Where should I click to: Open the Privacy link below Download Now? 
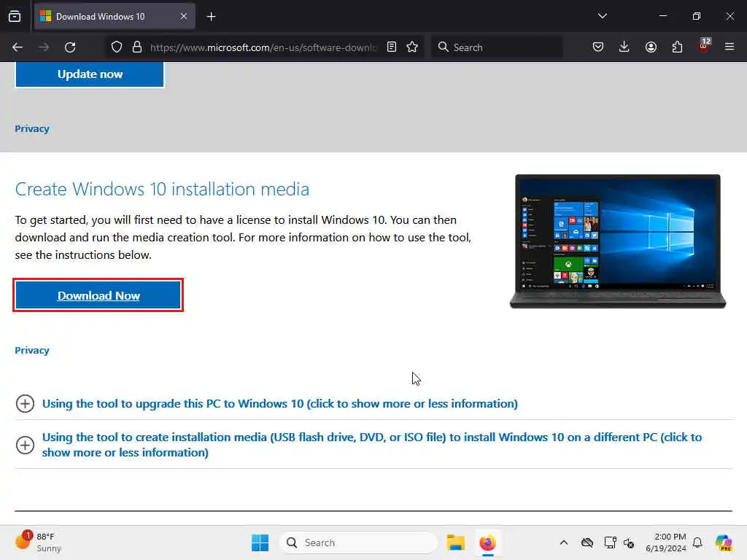pyautogui.click(x=32, y=351)
